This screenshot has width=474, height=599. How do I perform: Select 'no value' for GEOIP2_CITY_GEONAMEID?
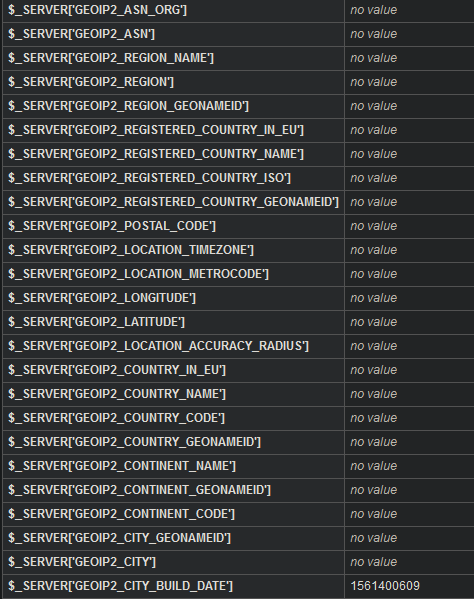tap(374, 539)
